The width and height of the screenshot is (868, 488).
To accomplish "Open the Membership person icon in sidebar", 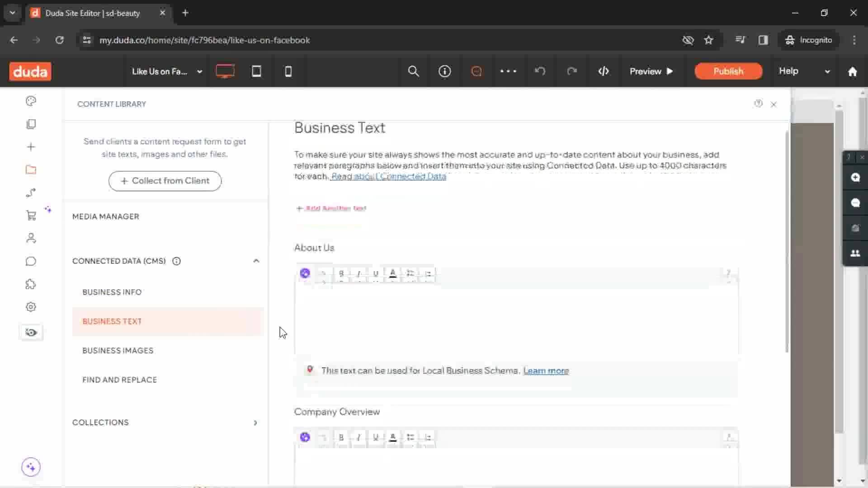I will (31, 238).
